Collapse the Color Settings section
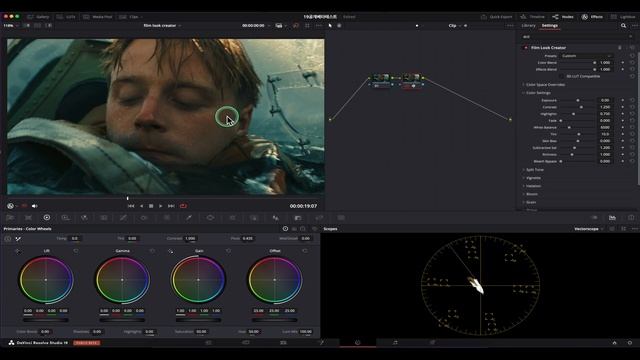The width and height of the screenshot is (640, 360). coord(537,93)
